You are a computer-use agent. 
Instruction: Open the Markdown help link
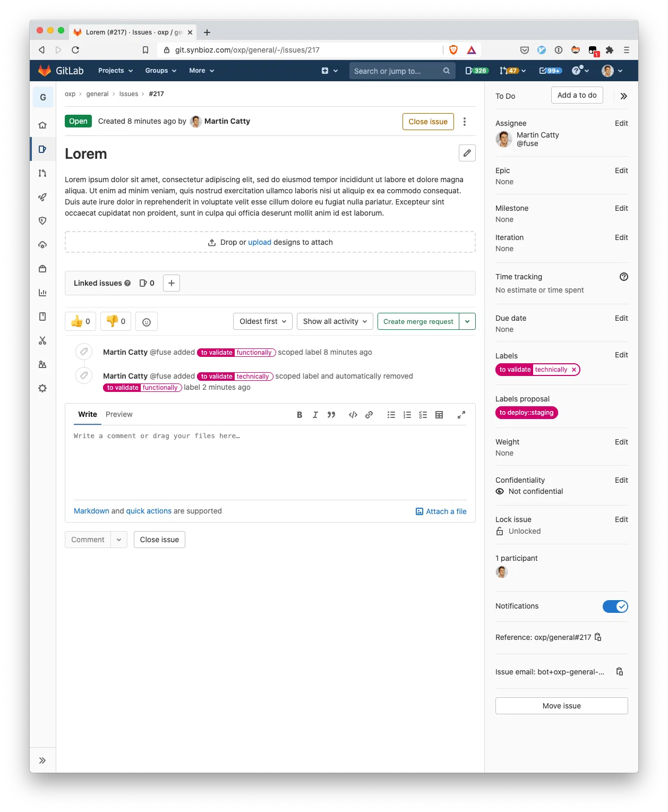tap(91, 511)
